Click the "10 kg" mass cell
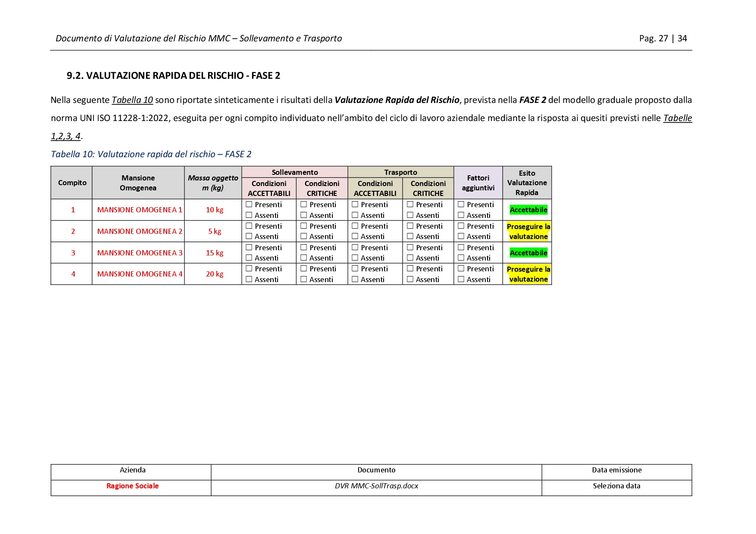 point(214,210)
